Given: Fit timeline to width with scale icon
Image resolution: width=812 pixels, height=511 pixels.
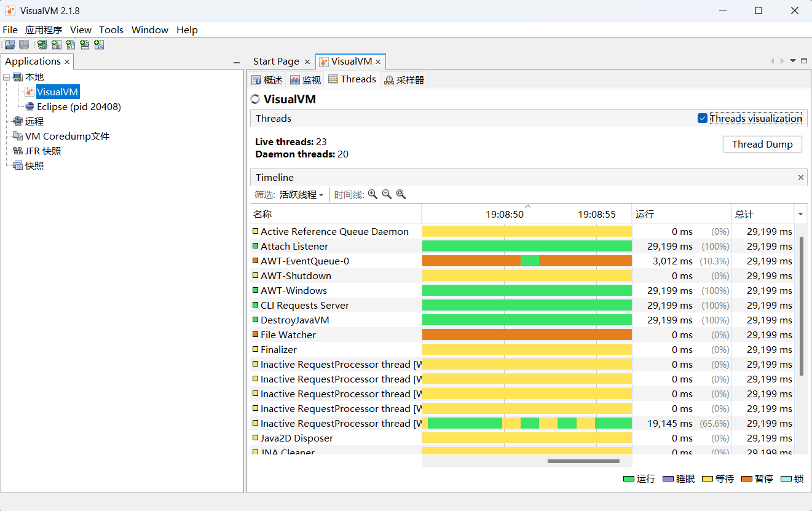Looking at the screenshot, I should tap(401, 194).
